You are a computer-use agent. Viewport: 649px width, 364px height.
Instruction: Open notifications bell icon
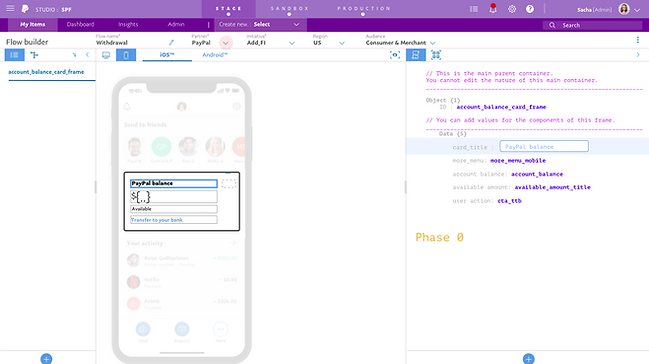pos(493,9)
